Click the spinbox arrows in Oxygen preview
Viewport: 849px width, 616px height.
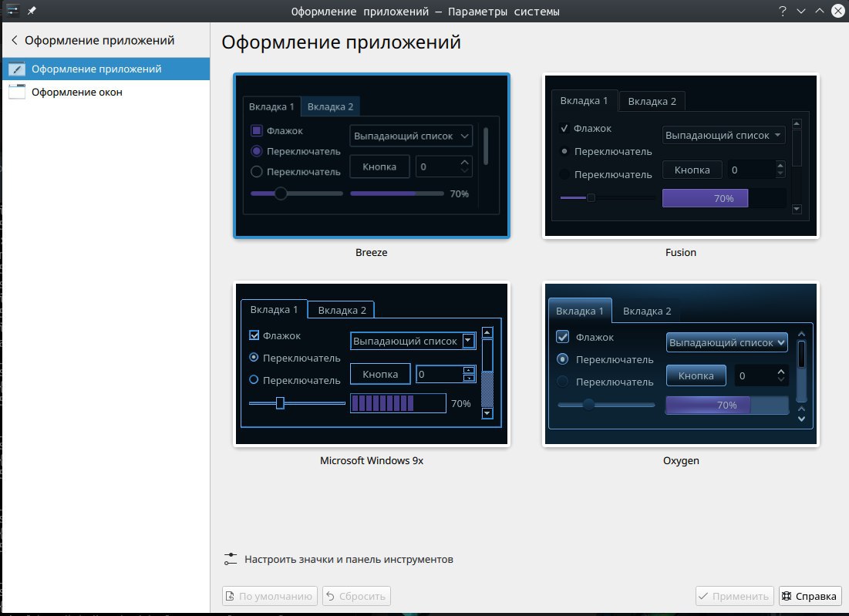[x=781, y=375]
